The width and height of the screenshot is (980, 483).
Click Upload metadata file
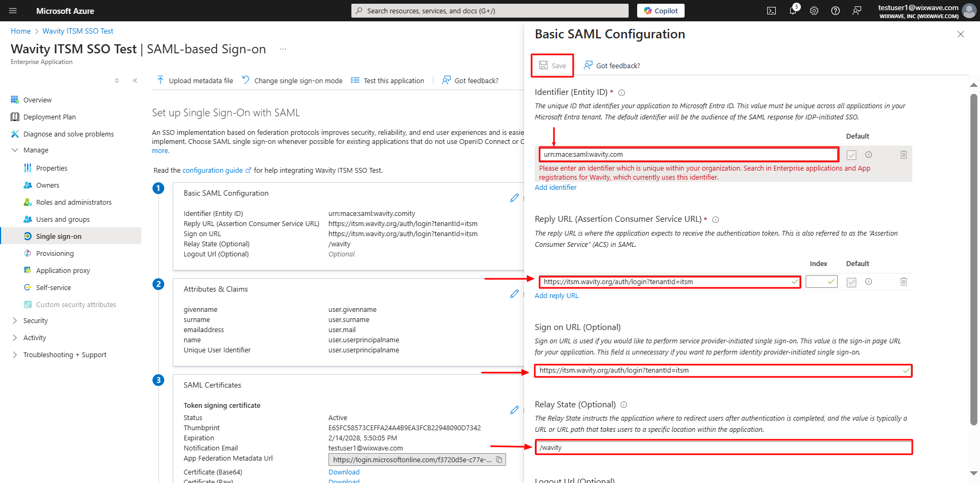tap(195, 80)
